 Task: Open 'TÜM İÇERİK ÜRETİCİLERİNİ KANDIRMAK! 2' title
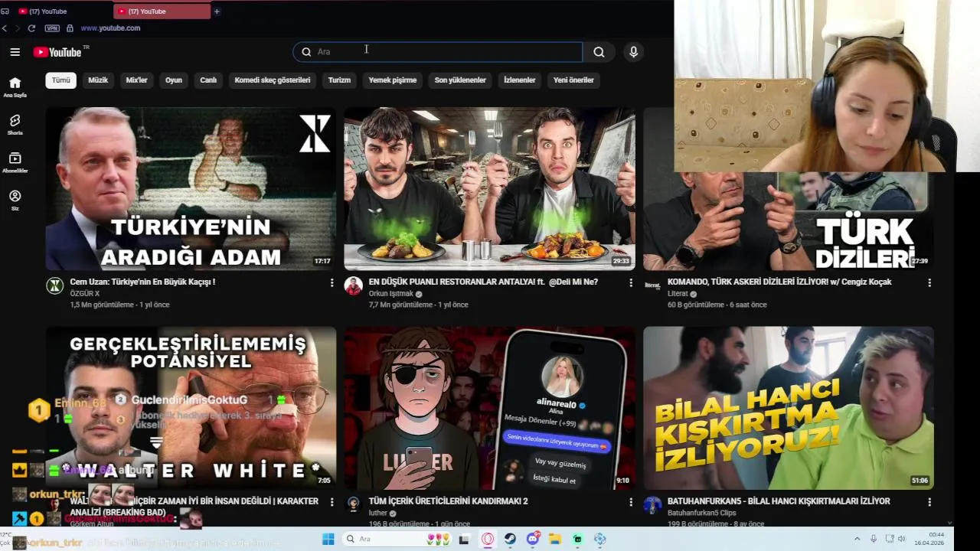[448, 502]
